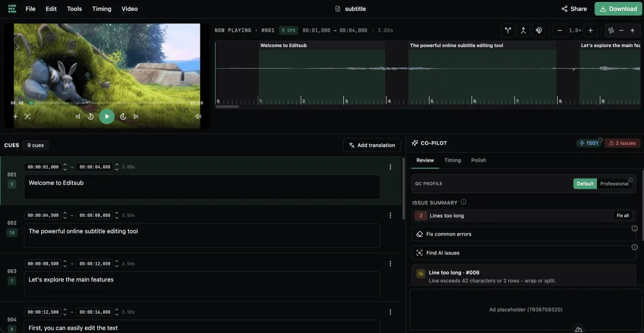This screenshot has width=644, height=333.
Task: Edit text 'Let's explore the main features'
Action: tap(202, 284)
